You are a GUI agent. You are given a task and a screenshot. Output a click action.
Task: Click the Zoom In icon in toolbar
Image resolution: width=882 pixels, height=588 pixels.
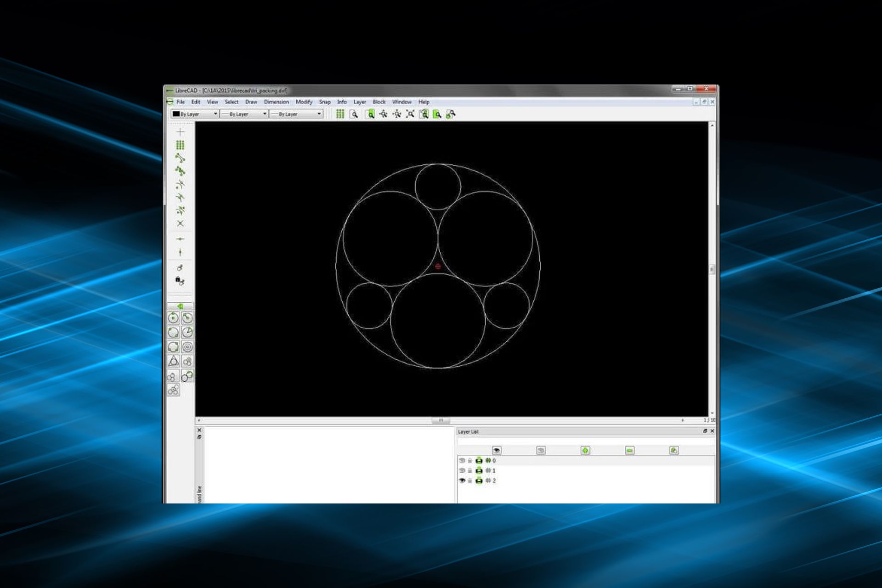tap(384, 114)
